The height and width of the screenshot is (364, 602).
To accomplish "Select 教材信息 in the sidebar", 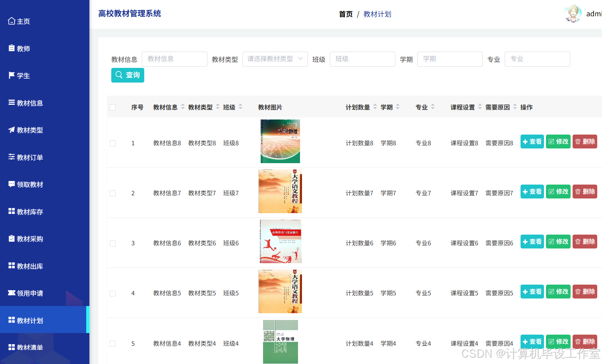I will coord(45,103).
